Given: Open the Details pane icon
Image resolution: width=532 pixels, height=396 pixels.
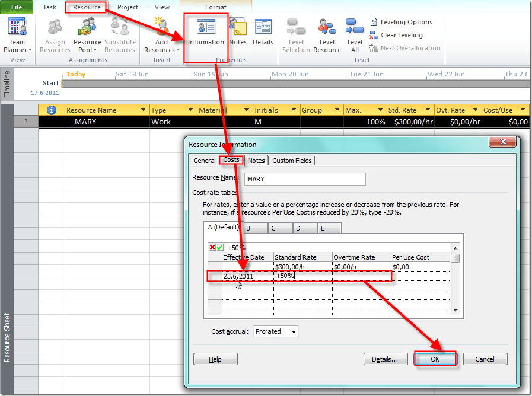Looking at the screenshot, I should (x=263, y=33).
